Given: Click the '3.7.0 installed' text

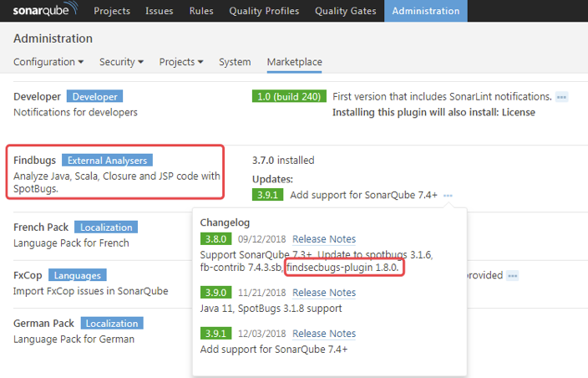Looking at the screenshot, I should pyautogui.click(x=283, y=161).
